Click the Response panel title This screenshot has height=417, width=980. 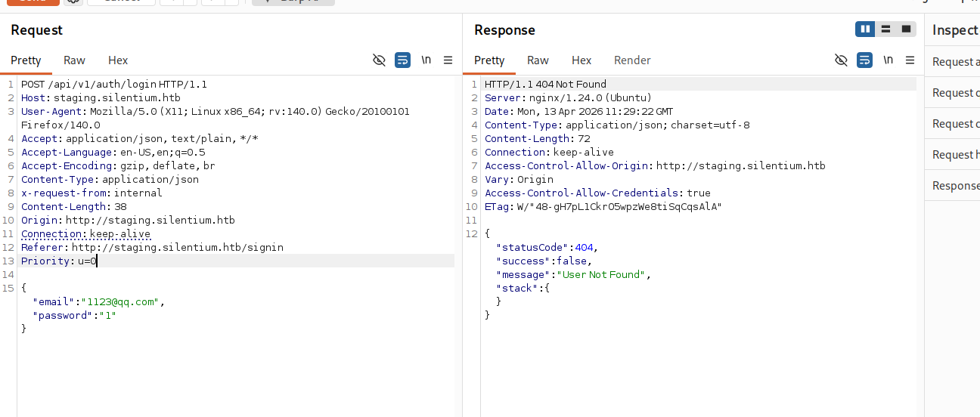pyautogui.click(x=504, y=30)
